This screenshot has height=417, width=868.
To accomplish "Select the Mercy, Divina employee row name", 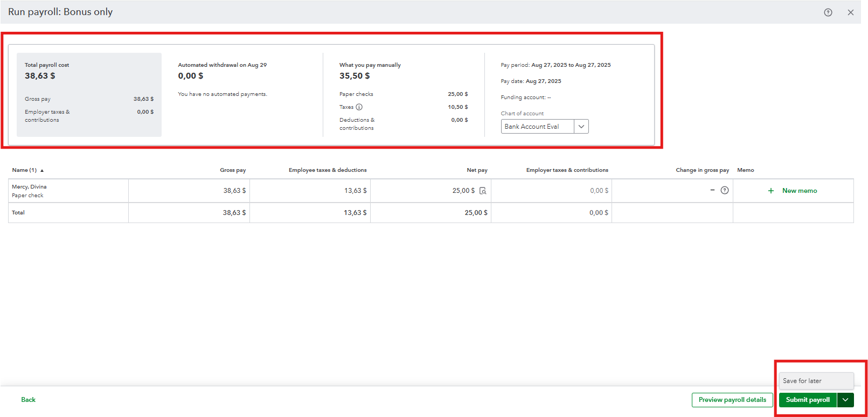I will (29, 187).
